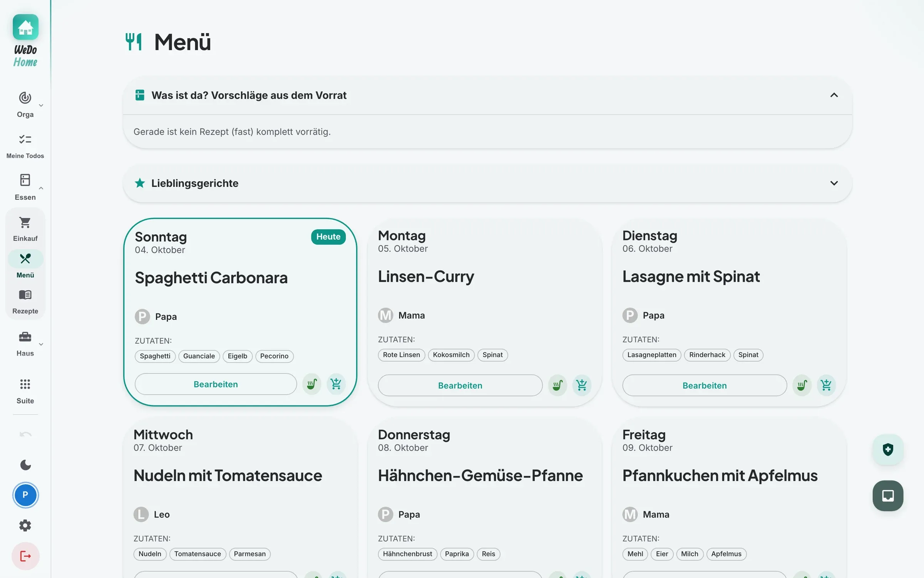Add Lasagne mit Spinat to shopping cart

click(826, 385)
